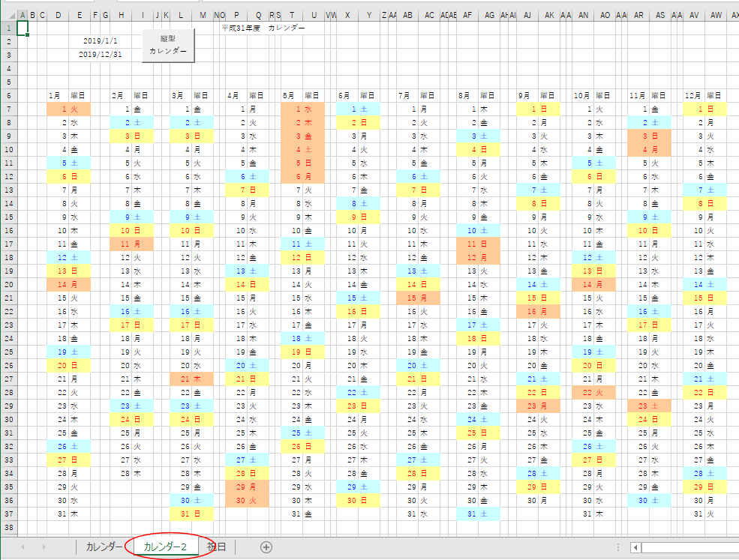Select row 6 header
This screenshot has height=560, width=739.
pos(8,95)
